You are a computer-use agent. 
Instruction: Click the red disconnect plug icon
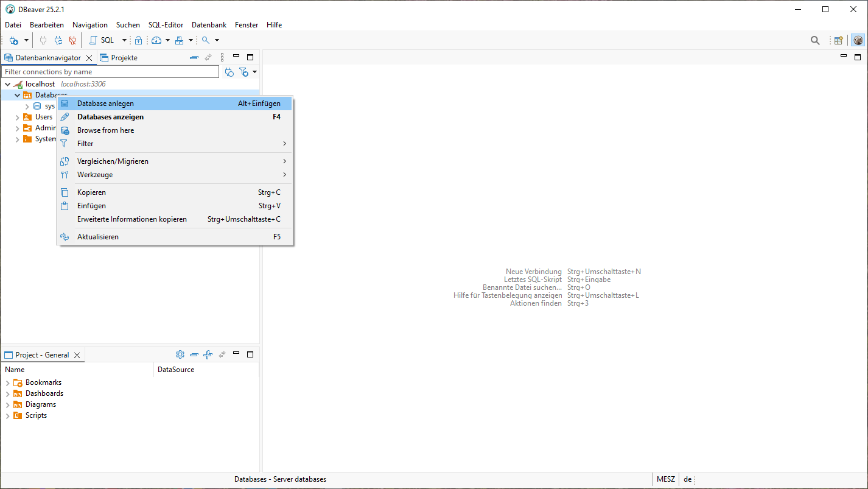72,40
